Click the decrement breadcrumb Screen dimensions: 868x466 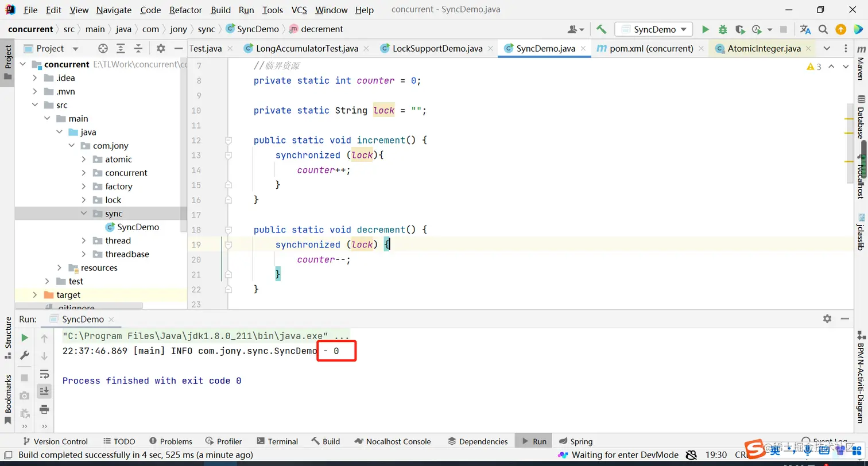(x=316, y=29)
